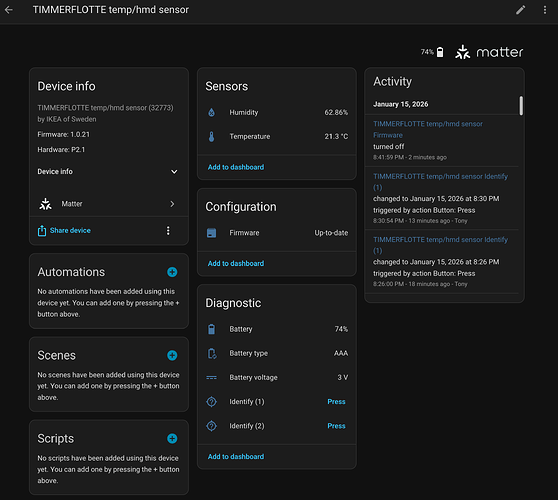
Task: Click the Share device link
Action: pyautogui.click(x=70, y=231)
